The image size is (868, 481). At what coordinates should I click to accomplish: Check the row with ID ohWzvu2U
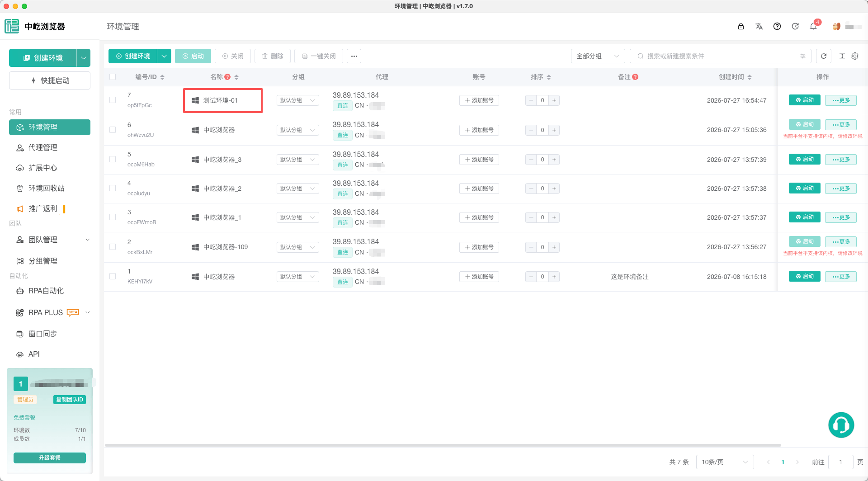[x=113, y=130]
